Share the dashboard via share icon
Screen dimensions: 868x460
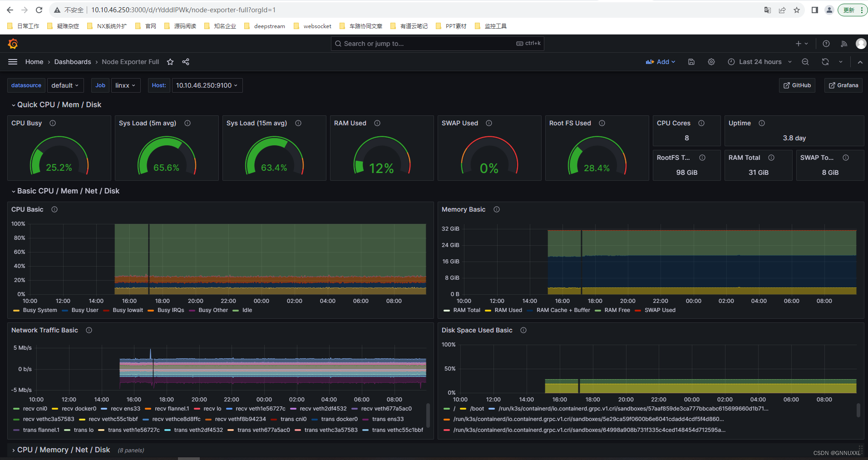click(186, 62)
